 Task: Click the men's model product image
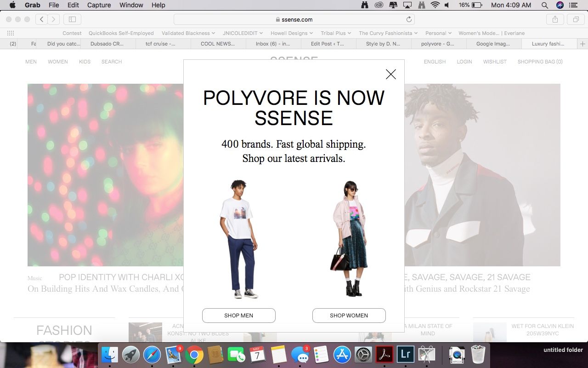point(239,239)
